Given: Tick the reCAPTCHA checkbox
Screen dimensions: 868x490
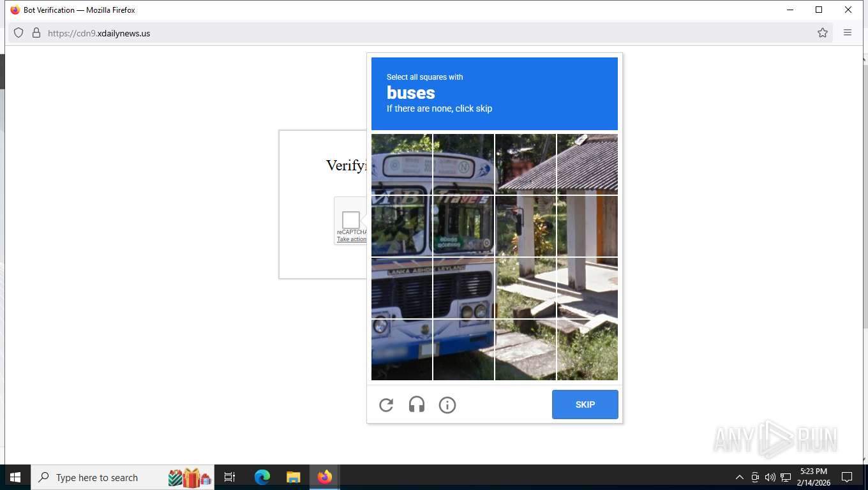Looking at the screenshot, I should [x=351, y=220].
